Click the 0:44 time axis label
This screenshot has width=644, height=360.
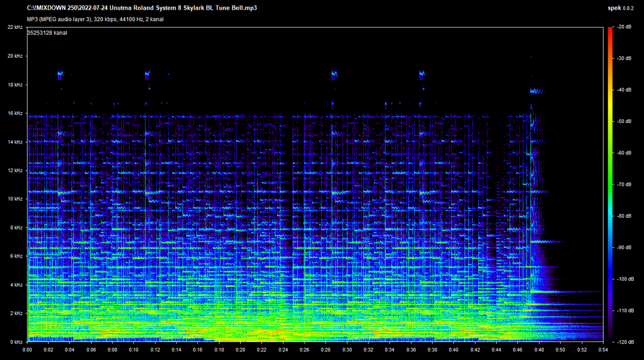pos(497,350)
